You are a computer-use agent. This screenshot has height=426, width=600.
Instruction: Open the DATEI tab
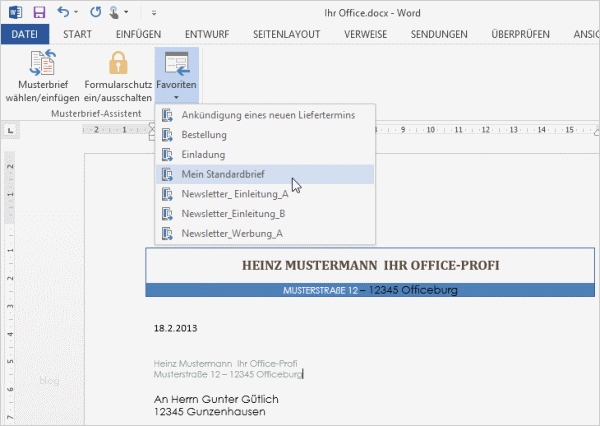tap(25, 34)
